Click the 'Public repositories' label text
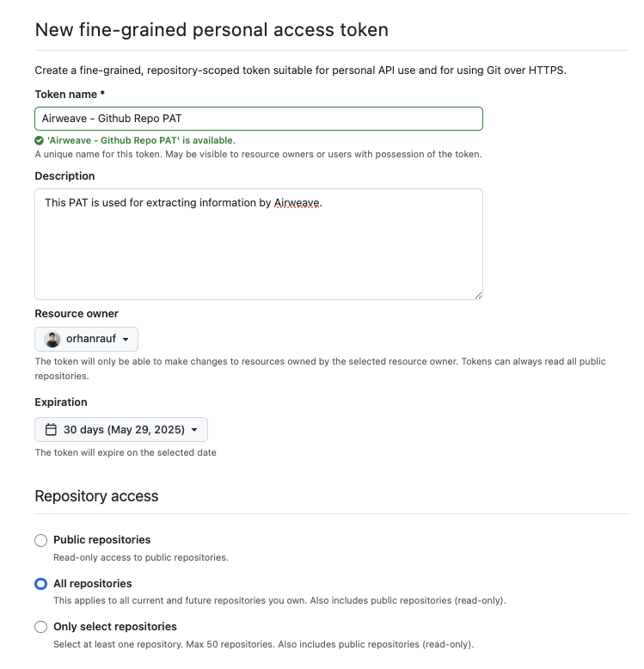This screenshot has height=669, width=644. click(x=101, y=540)
